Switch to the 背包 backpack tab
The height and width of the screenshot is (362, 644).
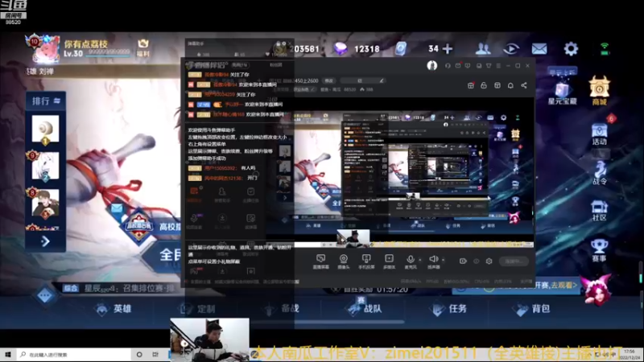click(x=532, y=308)
